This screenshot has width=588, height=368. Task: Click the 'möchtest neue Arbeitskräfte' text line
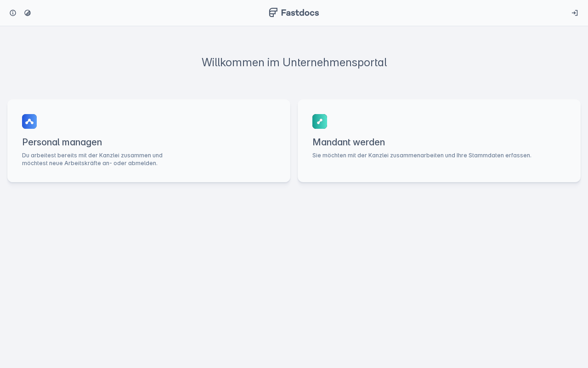tap(90, 163)
